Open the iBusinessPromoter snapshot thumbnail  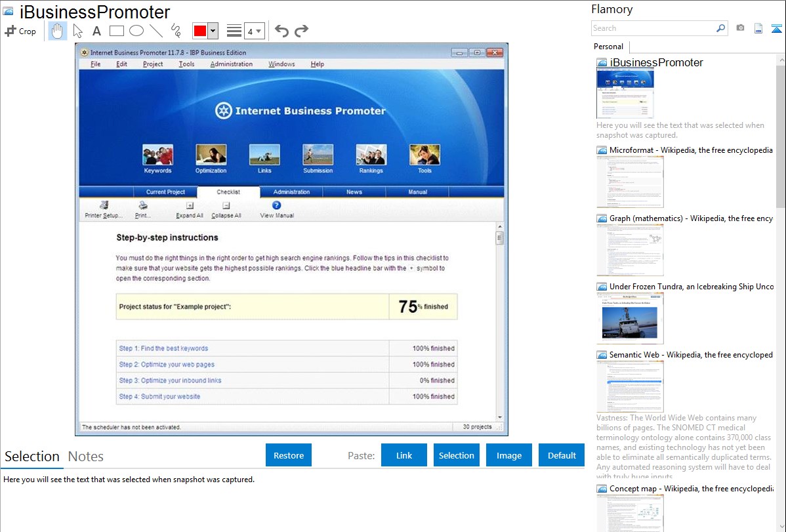pos(625,93)
